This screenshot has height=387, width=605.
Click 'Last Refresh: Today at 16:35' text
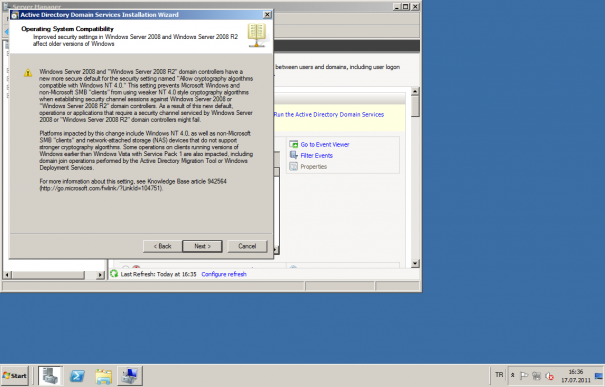coord(158,274)
